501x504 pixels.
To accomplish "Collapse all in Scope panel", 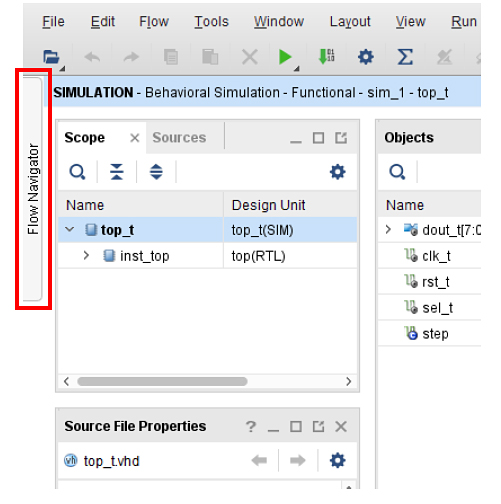I will click(117, 172).
